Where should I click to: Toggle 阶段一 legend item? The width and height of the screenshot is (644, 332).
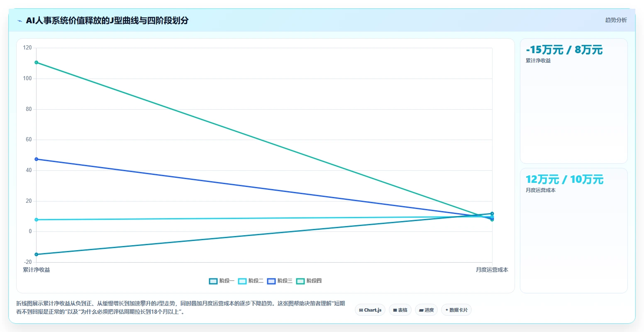pyautogui.click(x=222, y=281)
